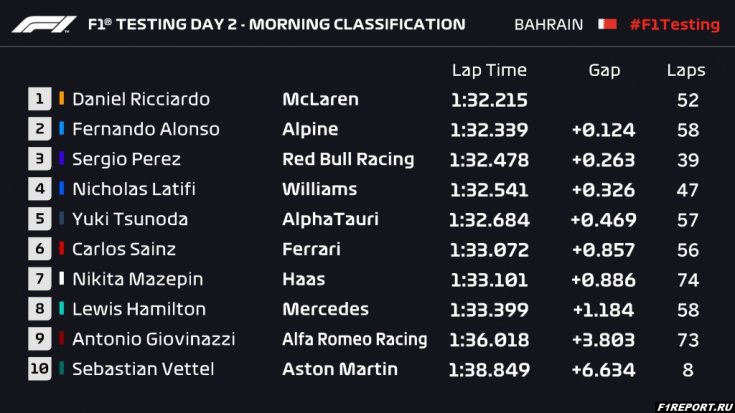Click McLaren's orange team color bar
Image resolution: width=735 pixels, height=413 pixels.
tap(62, 99)
